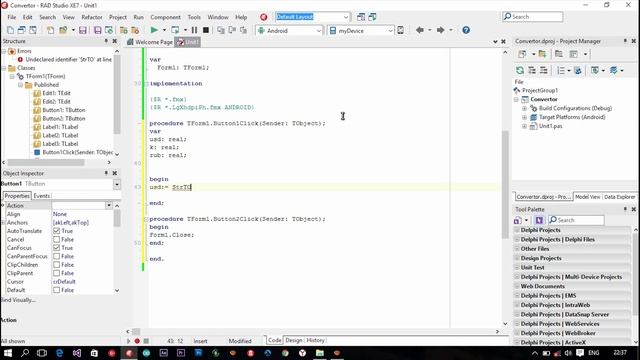
Task: Open the Data Explorer tab
Action: pos(620,197)
